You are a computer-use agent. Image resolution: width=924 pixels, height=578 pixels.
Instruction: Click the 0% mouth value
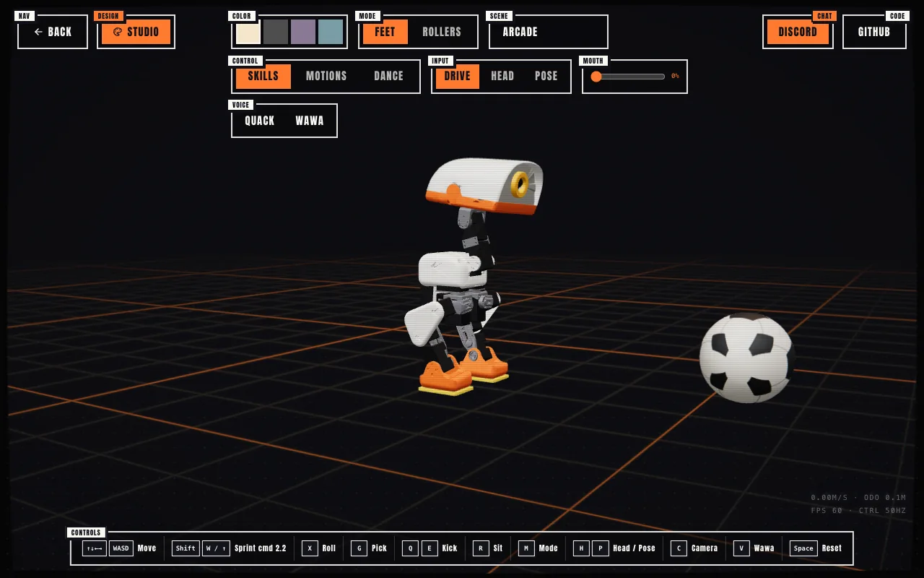click(675, 76)
